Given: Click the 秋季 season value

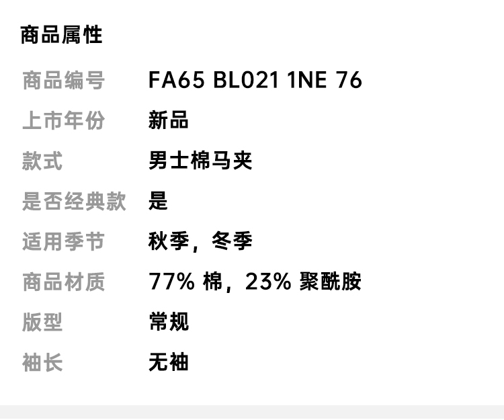Looking at the screenshot, I should click(168, 241).
